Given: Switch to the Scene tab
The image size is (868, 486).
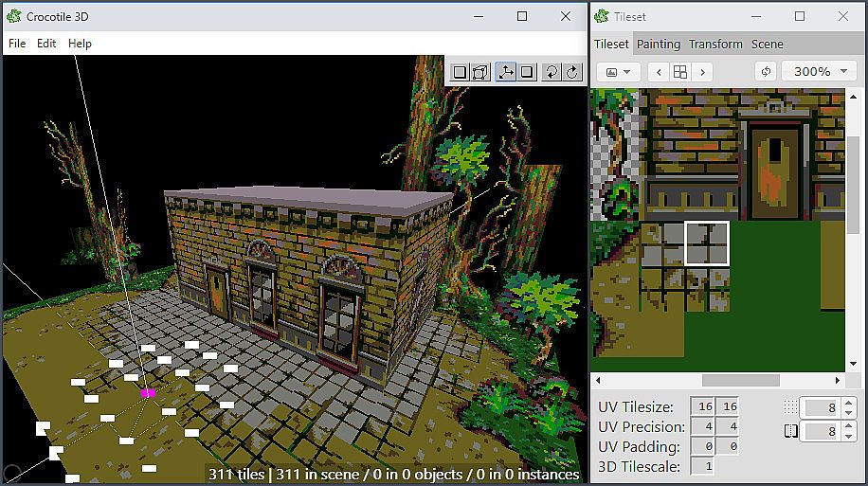Looking at the screenshot, I should click(767, 44).
